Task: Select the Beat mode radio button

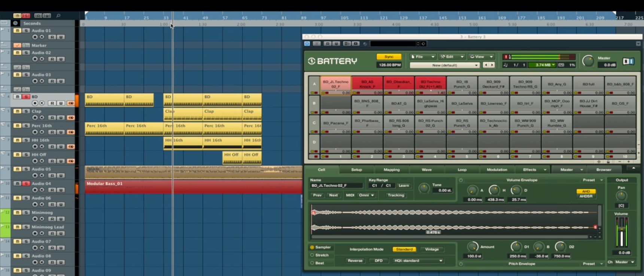Action: pyautogui.click(x=312, y=263)
